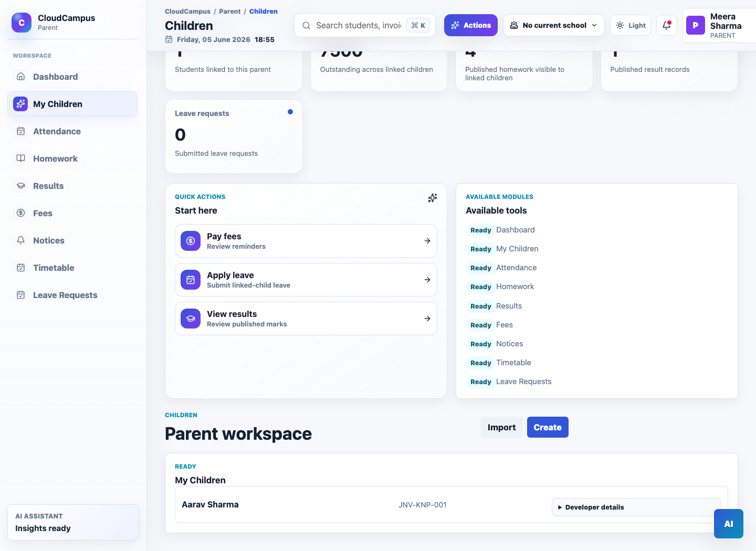Image resolution: width=756 pixels, height=551 pixels.
Task: Open notifications bell in header
Action: pyautogui.click(x=666, y=25)
